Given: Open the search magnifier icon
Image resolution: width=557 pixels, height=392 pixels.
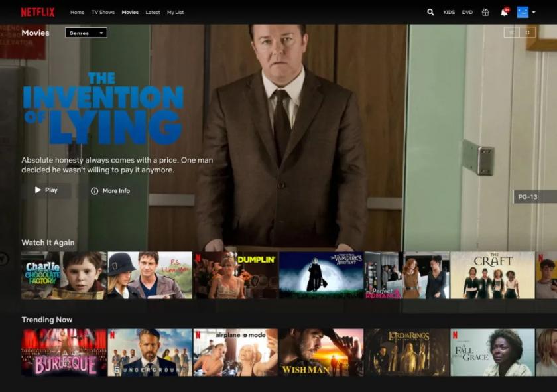Looking at the screenshot, I should pos(430,12).
